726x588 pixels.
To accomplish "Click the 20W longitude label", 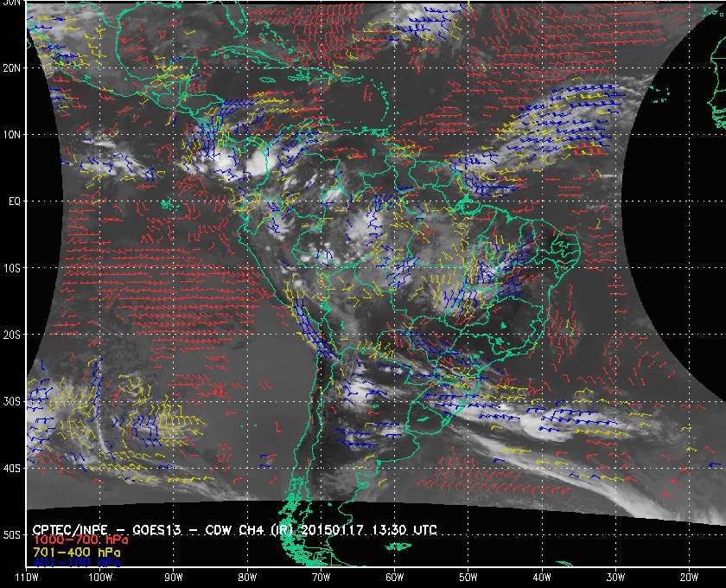I will [689, 578].
